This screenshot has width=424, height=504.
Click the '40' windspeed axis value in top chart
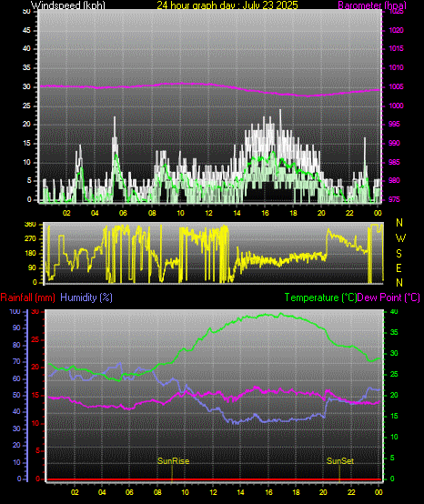[26, 48]
